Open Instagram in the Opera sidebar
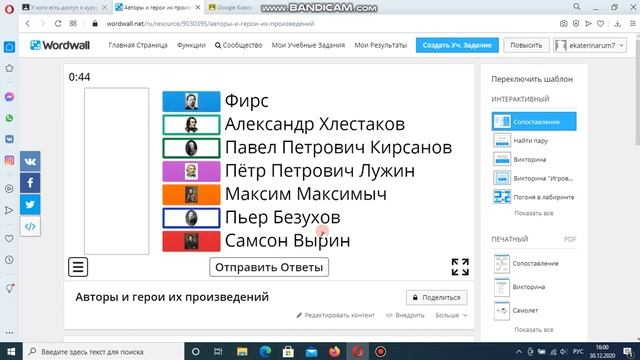This screenshot has width=640, height=360. (9, 160)
